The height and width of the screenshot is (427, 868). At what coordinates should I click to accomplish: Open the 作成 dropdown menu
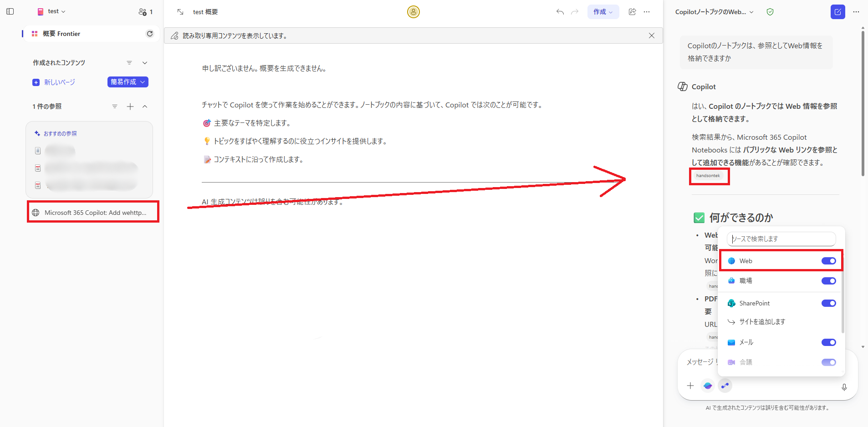(602, 12)
